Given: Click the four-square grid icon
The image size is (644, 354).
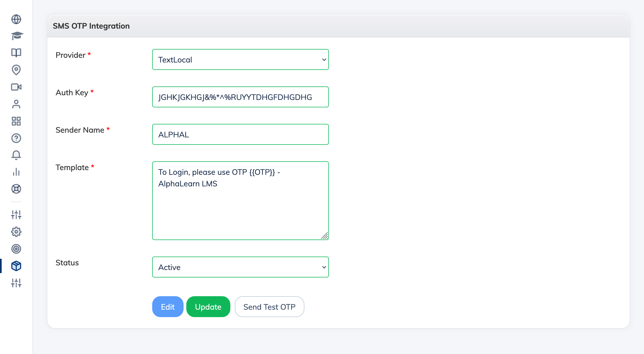Looking at the screenshot, I should [x=16, y=121].
